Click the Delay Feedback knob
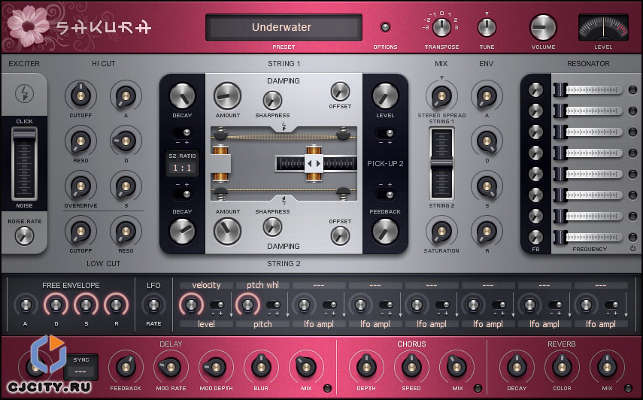The width and height of the screenshot is (643, 400). coord(126,366)
